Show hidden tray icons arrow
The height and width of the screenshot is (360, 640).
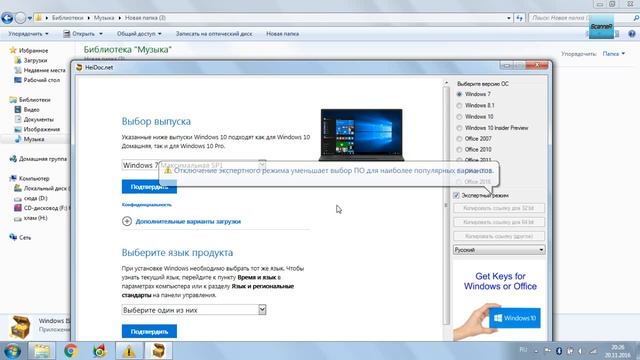536,351
